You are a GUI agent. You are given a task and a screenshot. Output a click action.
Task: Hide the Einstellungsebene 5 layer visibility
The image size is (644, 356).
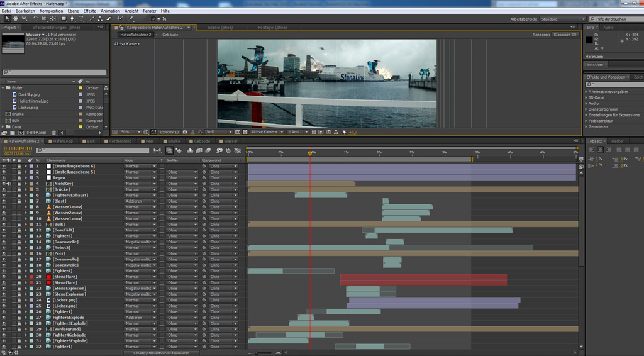4,172
